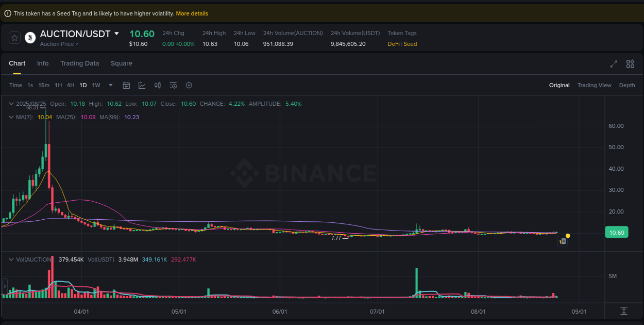Open the calendar date-range selector icon
This screenshot has width=644, height=325.
(x=126, y=85)
